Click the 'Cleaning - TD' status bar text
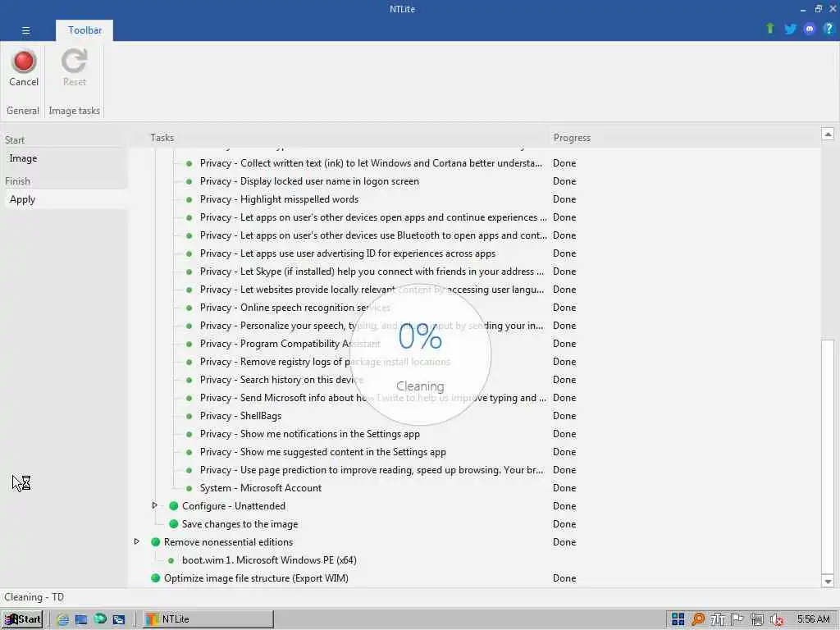The height and width of the screenshot is (630, 840). 34,597
